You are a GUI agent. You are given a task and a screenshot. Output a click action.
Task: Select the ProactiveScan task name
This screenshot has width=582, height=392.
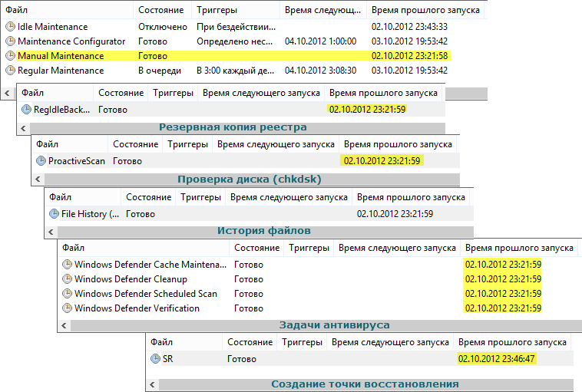tap(77, 161)
